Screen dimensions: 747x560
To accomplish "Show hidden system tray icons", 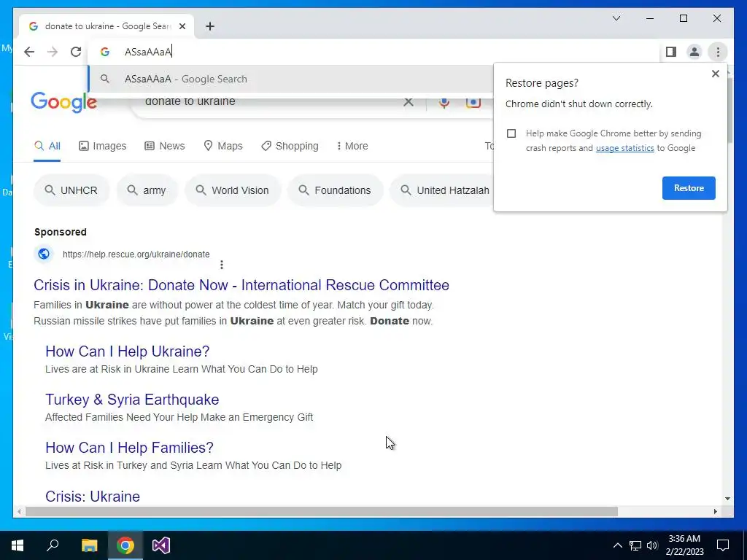I will [x=617, y=545].
